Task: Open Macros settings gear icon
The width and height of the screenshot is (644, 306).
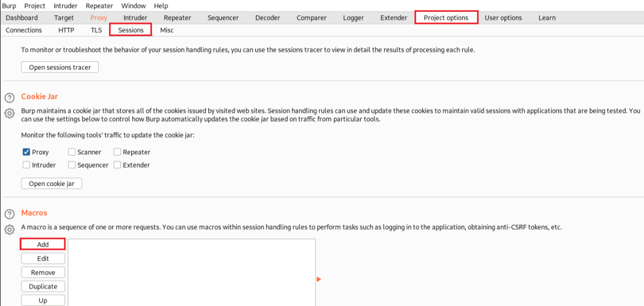Action: click(10, 230)
